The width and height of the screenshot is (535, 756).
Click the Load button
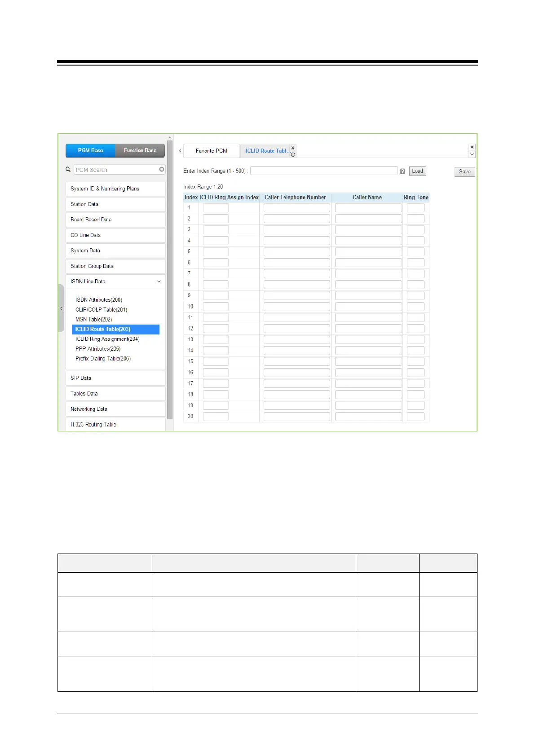pos(418,171)
